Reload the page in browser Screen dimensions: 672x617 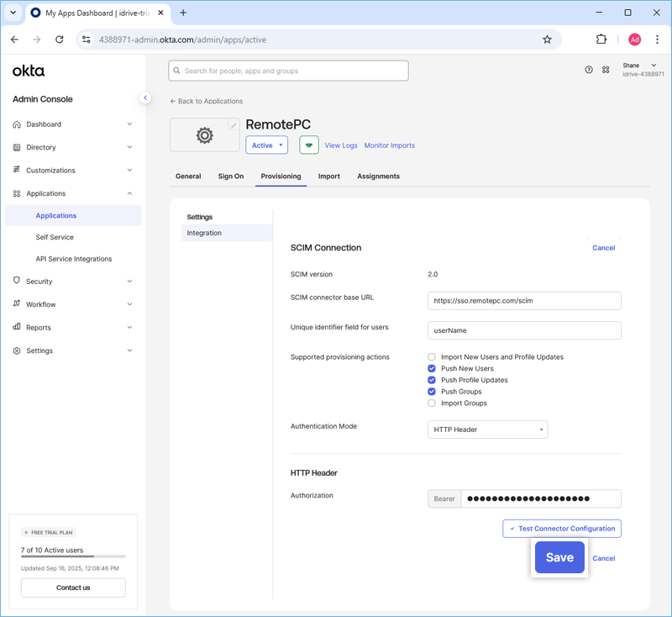coord(59,40)
